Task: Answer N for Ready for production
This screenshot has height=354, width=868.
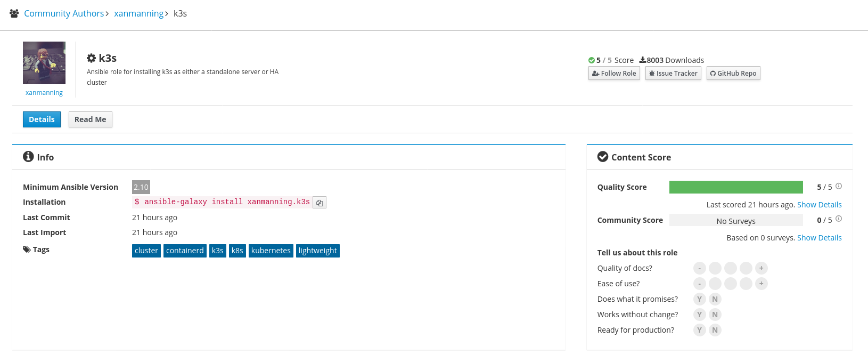Action: coord(715,330)
